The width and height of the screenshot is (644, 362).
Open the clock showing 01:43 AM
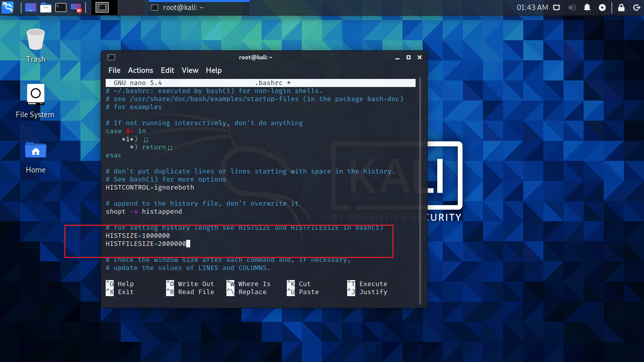pos(532,8)
